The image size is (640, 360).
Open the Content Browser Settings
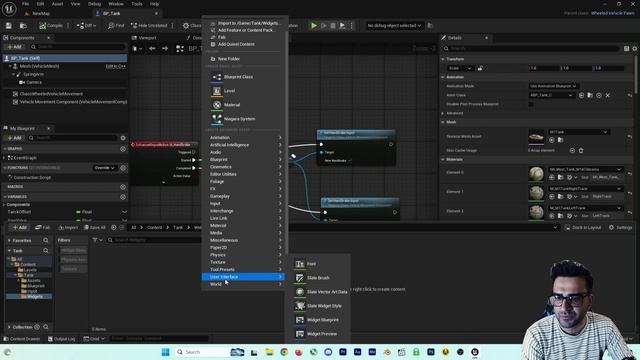point(620,228)
